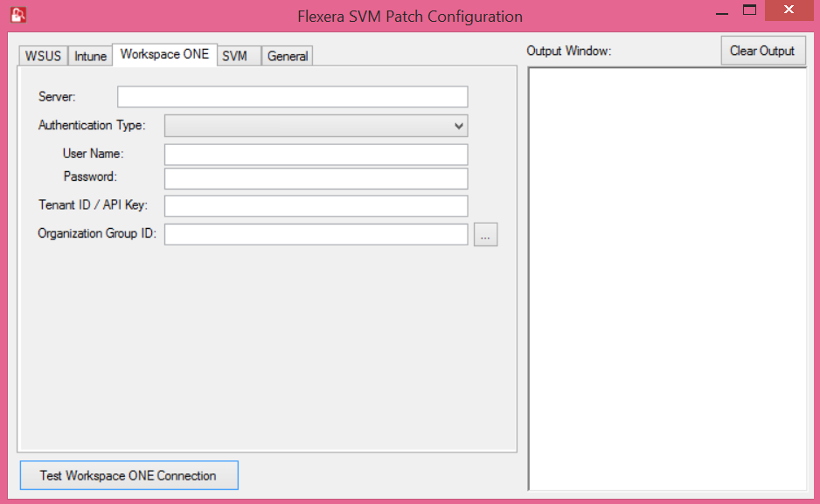Browse for Organization Group ID with ellipsis button

[x=485, y=234]
